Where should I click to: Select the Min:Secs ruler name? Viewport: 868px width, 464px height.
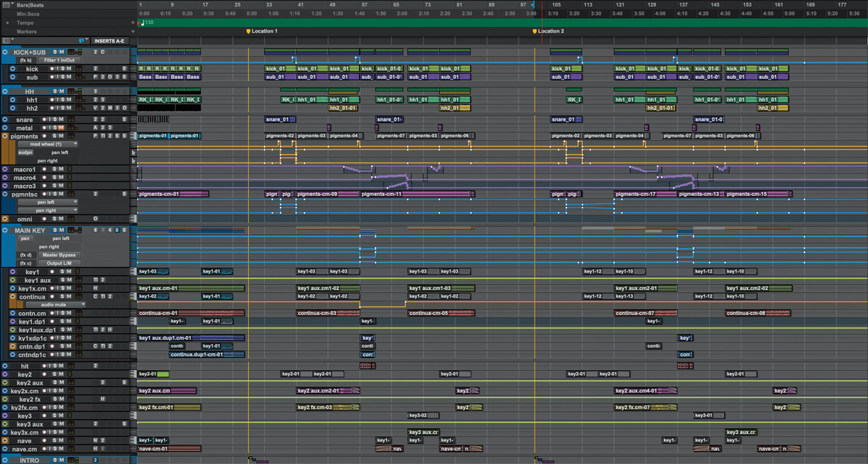(28, 14)
